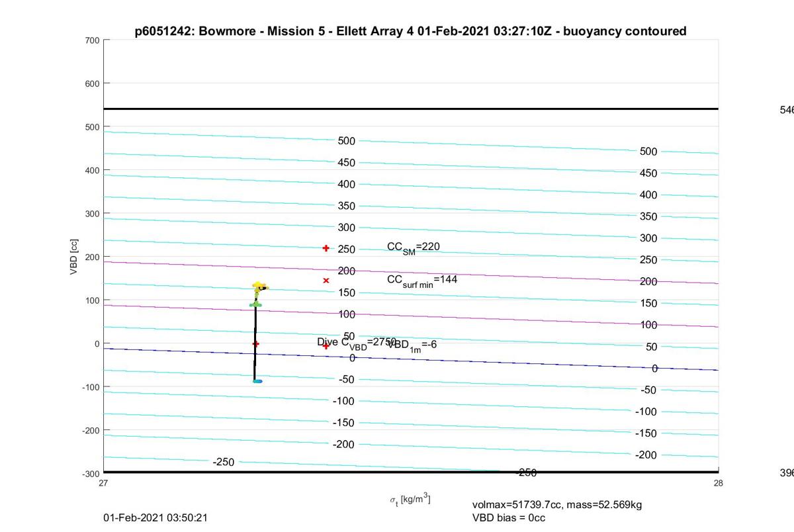Screen dimensions: 794x532
Task: Select the 'VBD bias = 0cc' footer text
Action: [x=509, y=517]
